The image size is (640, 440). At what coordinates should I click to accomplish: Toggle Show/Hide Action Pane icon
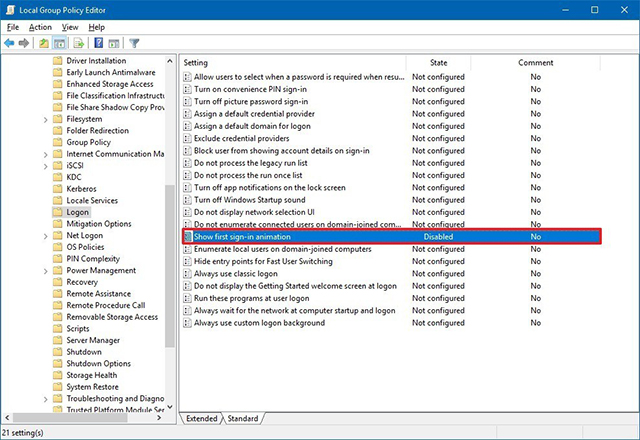(x=114, y=43)
